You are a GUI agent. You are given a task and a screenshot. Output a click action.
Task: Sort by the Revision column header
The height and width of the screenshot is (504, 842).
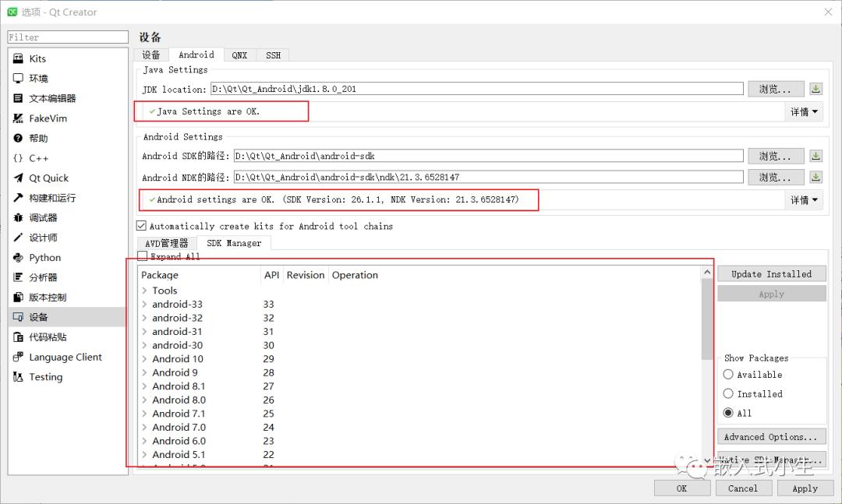[306, 275]
